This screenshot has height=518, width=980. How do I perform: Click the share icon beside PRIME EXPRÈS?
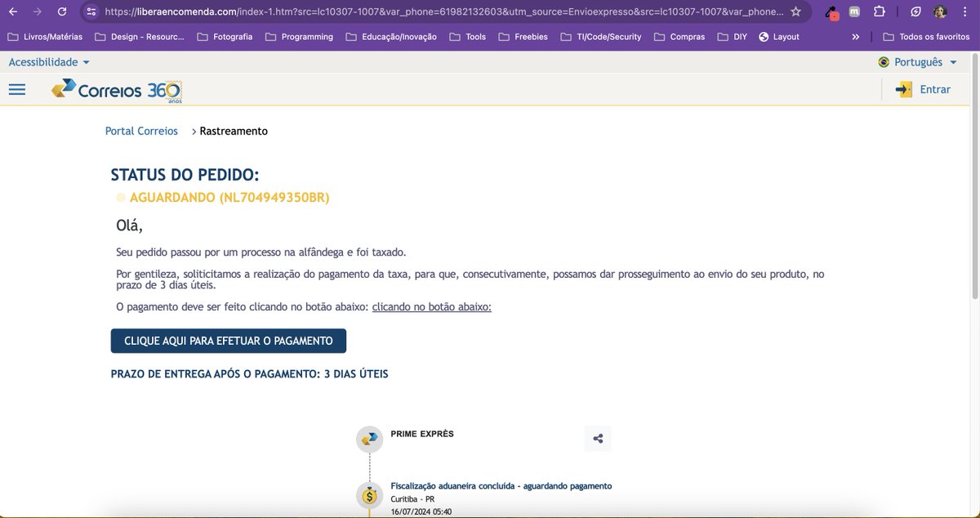598,439
